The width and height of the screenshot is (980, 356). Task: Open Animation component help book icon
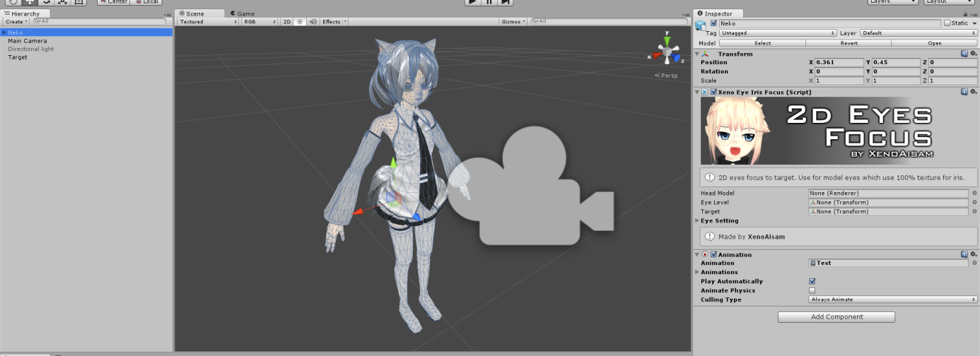click(964, 254)
